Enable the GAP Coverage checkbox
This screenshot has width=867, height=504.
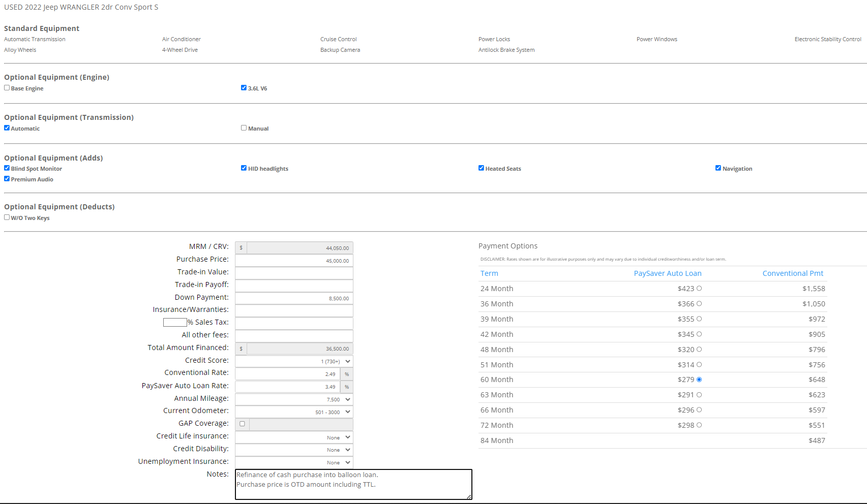242,424
